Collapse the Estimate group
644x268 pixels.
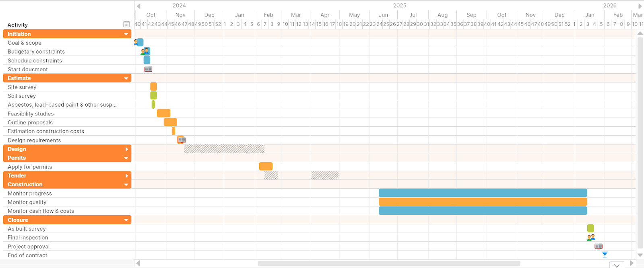126,78
